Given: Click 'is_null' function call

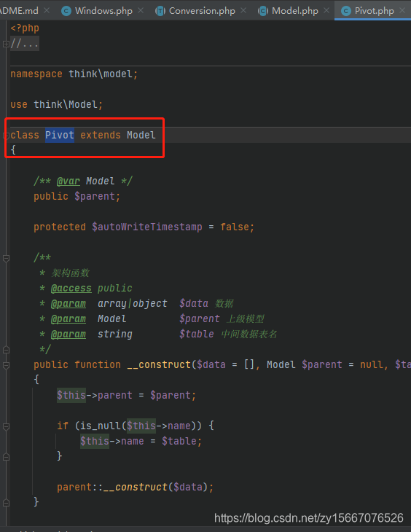Looking at the screenshot, I should coord(101,426).
